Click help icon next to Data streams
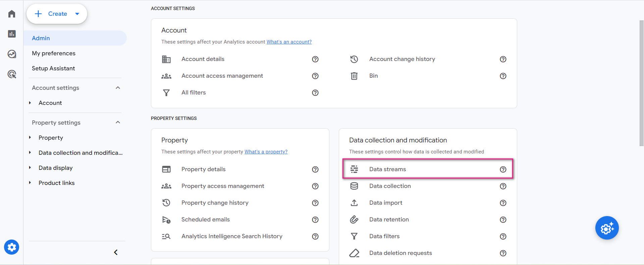Screen dimensions: 644x265 pyautogui.click(x=503, y=169)
